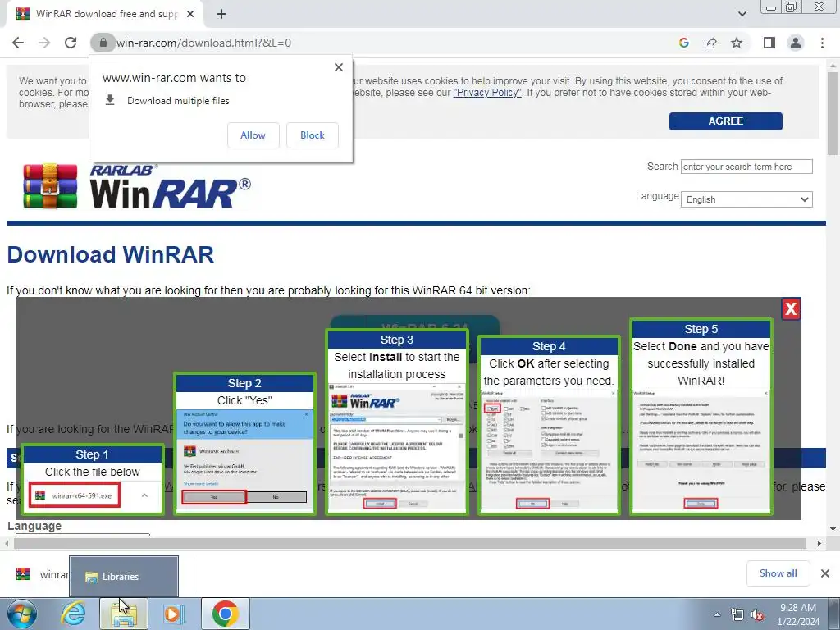Click the address bar URL
Screen dimensions: 840x630
pos(203,43)
